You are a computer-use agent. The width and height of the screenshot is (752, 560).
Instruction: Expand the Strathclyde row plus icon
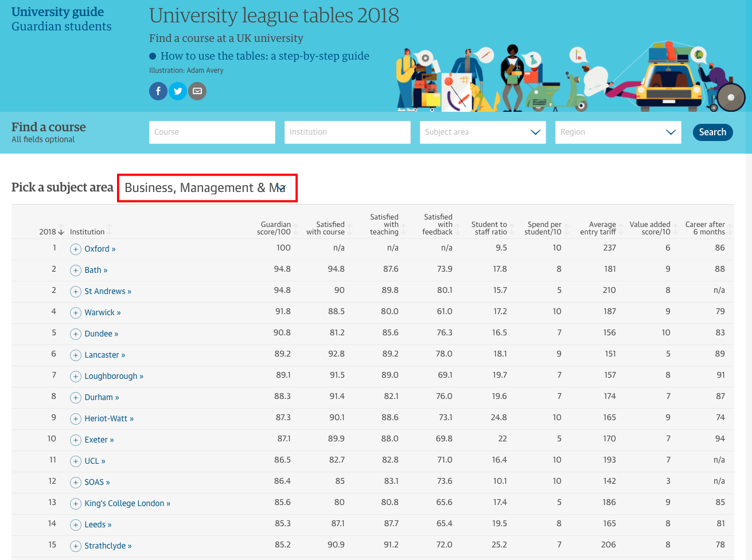tap(76, 546)
